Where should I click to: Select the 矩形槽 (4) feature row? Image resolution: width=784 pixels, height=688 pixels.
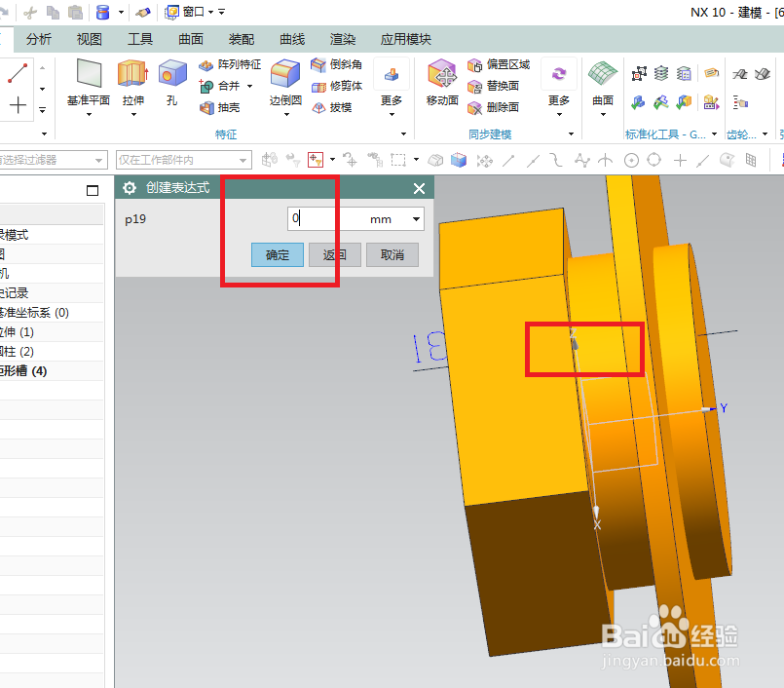click(52, 371)
